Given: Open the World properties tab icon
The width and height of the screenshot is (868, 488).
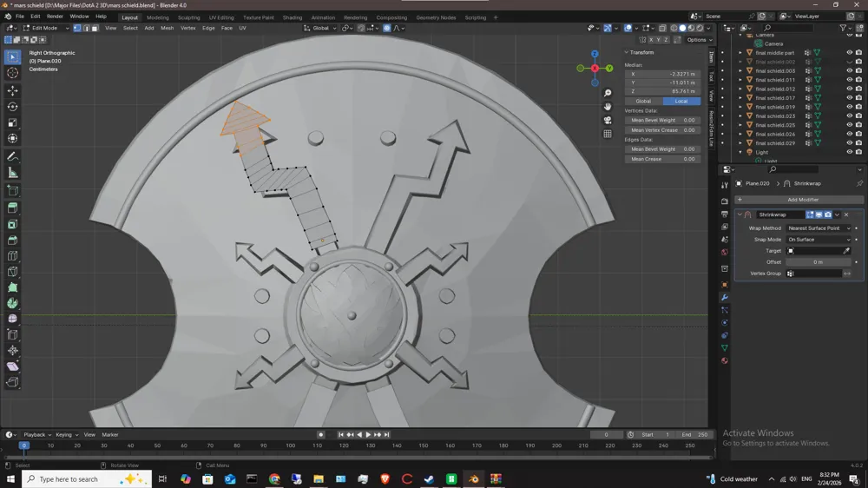Looking at the screenshot, I should (725, 252).
